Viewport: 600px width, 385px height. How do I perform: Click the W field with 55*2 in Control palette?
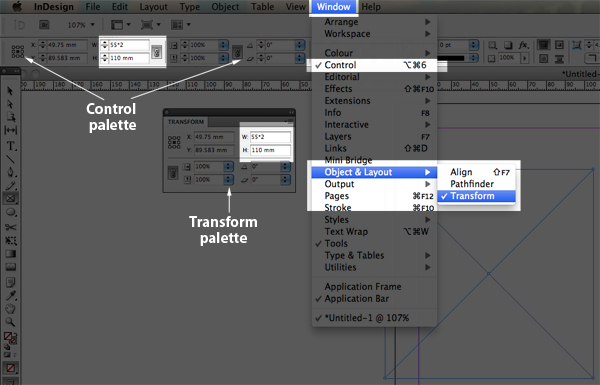click(x=129, y=45)
